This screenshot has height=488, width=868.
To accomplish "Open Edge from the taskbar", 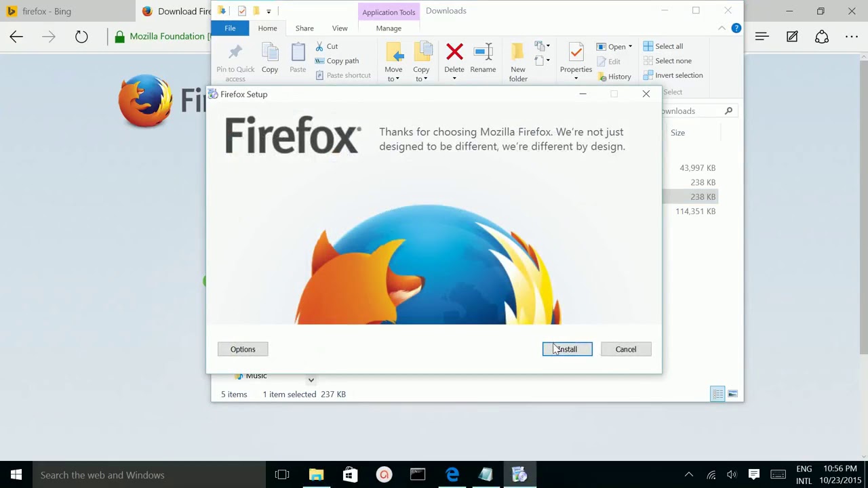I will coord(452,474).
